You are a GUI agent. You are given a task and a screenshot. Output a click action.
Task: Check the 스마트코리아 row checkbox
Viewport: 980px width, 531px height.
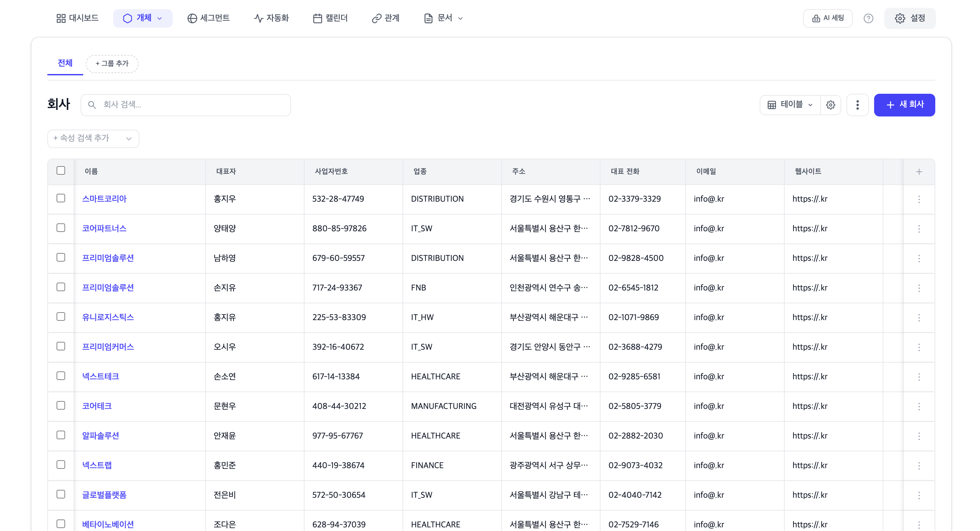tap(61, 198)
